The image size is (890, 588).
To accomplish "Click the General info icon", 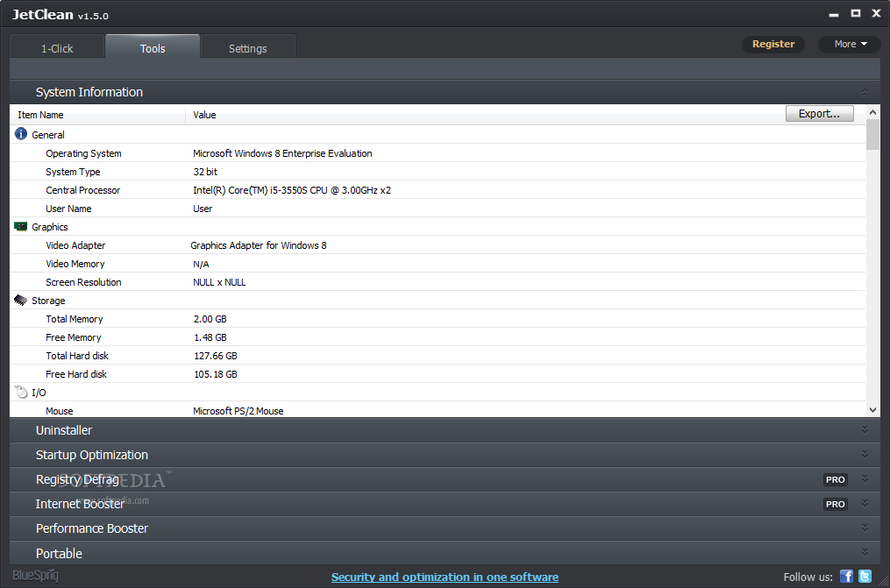I will click(x=20, y=134).
